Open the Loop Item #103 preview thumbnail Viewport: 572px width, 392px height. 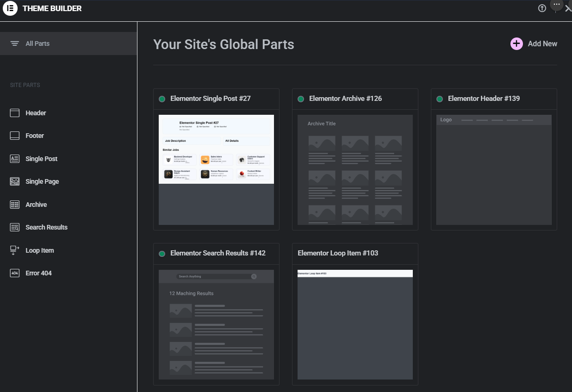click(x=355, y=324)
